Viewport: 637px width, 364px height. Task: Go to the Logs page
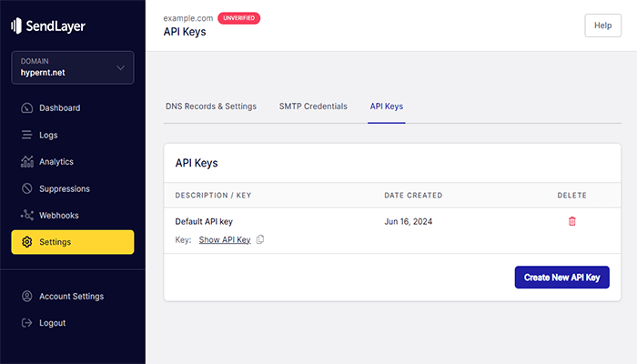pyautogui.click(x=48, y=136)
